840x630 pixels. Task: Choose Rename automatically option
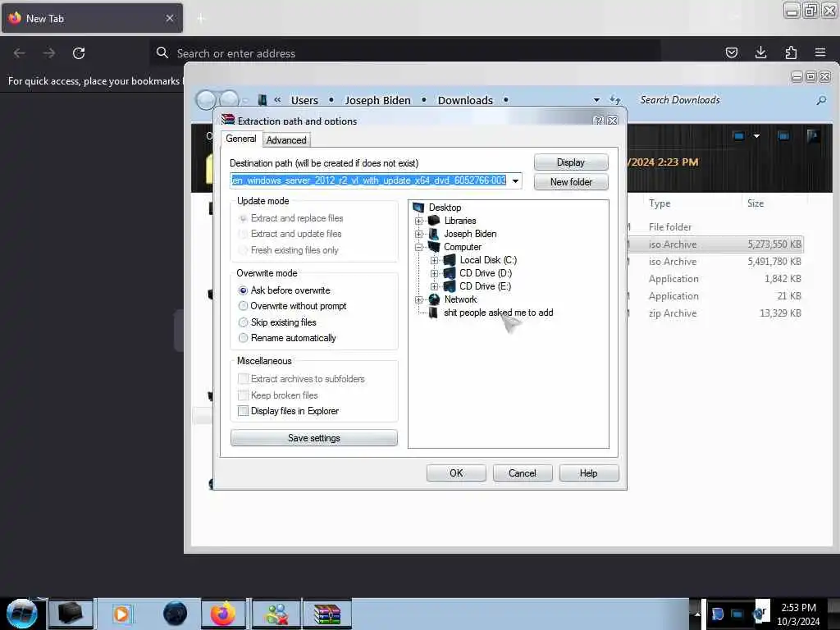pyautogui.click(x=243, y=338)
